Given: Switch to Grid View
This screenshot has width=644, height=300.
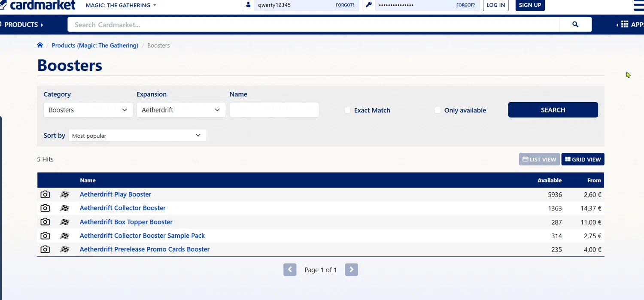Looking at the screenshot, I should pyautogui.click(x=583, y=159).
